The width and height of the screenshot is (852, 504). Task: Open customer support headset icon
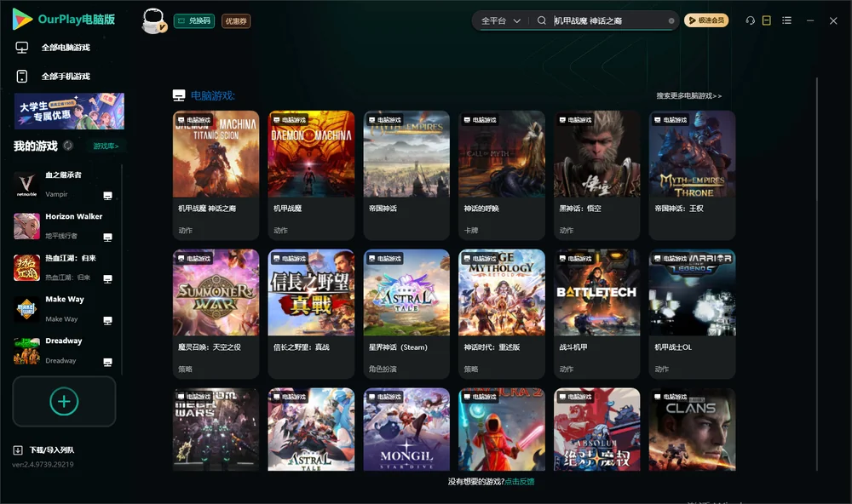coord(751,20)
